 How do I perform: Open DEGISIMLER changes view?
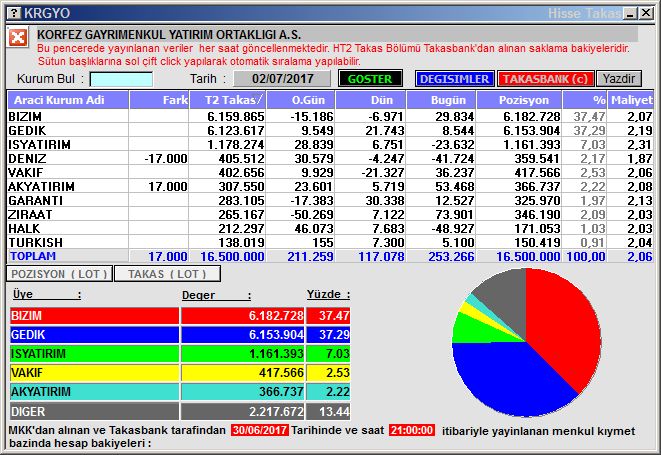click(454, 79)
